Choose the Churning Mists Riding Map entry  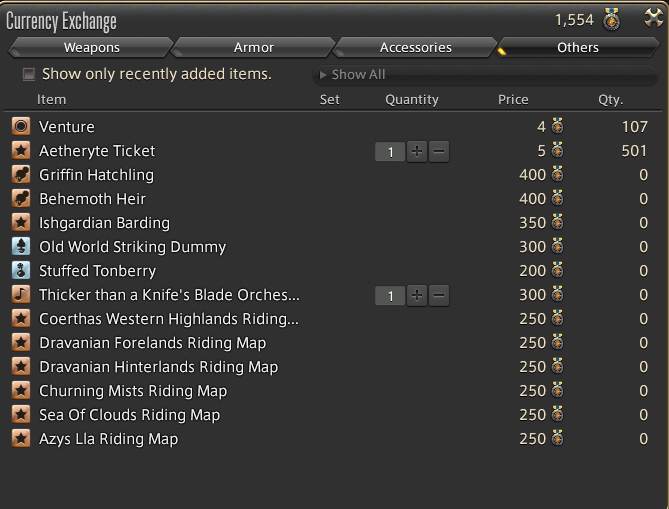point(329,391)
